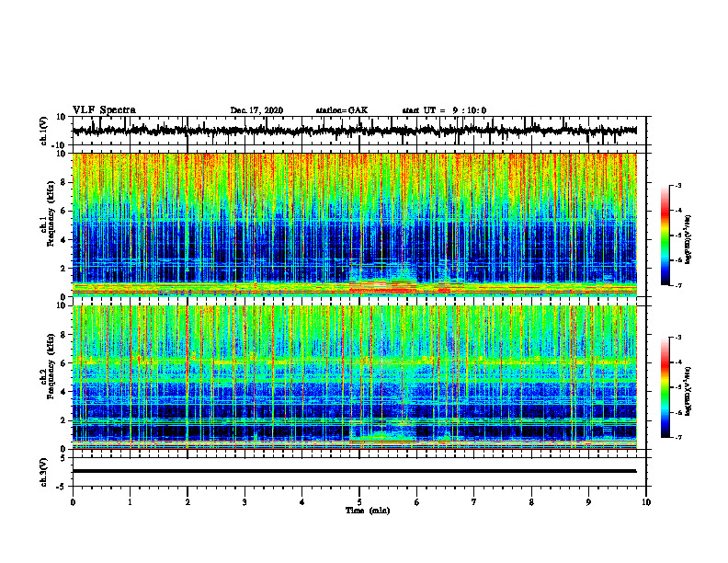
Task: Click the "-3" label on ch.1 colorbar
Action: [677, 185]
